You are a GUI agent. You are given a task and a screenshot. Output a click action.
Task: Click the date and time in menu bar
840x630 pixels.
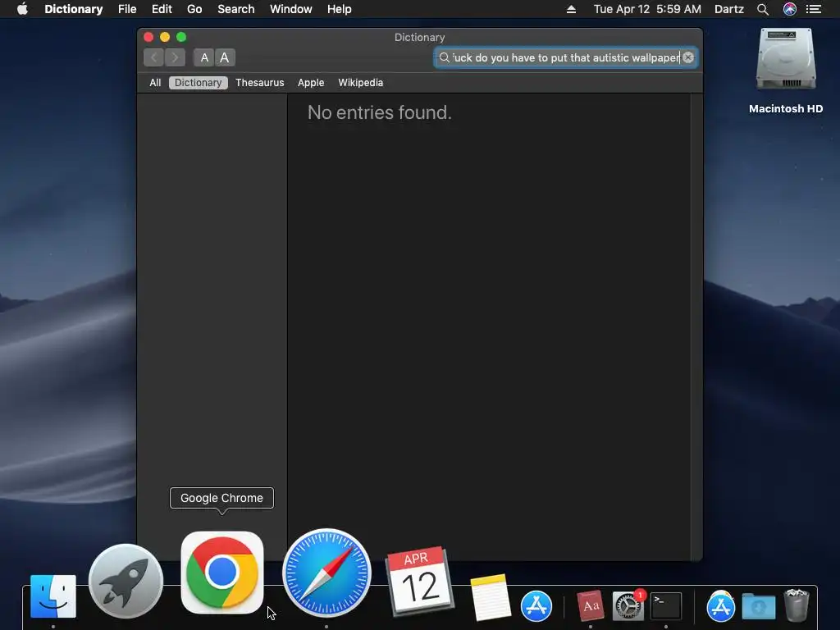(x=647, y=9)
